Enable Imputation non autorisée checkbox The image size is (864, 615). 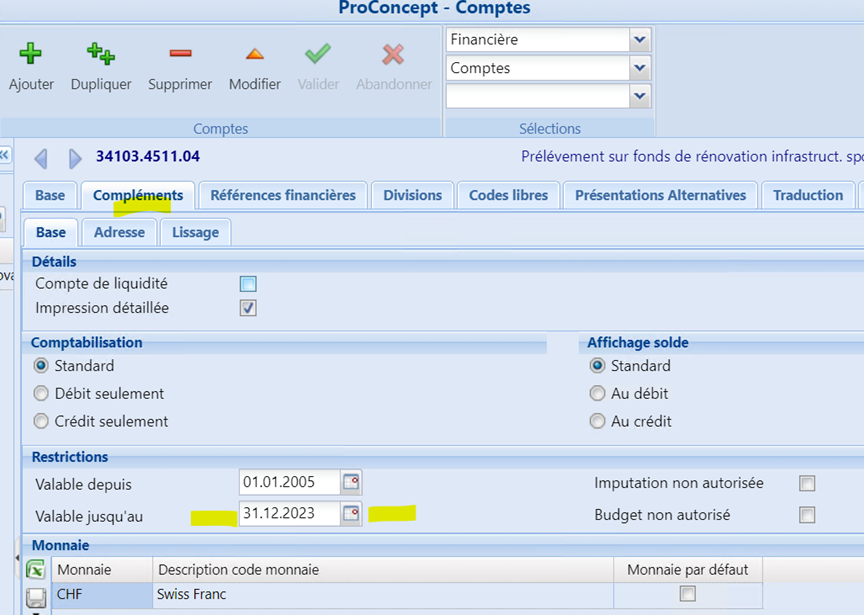coord(807,483)
